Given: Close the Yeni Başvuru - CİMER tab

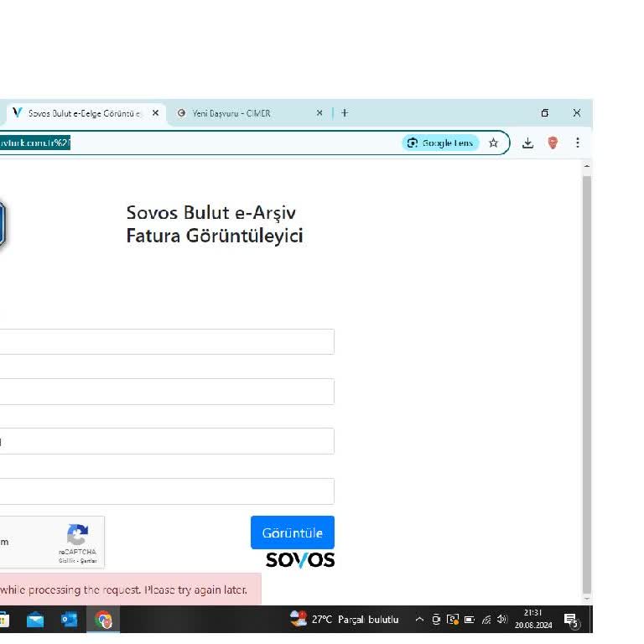Looking at the screenshot, I should (319, 113).
